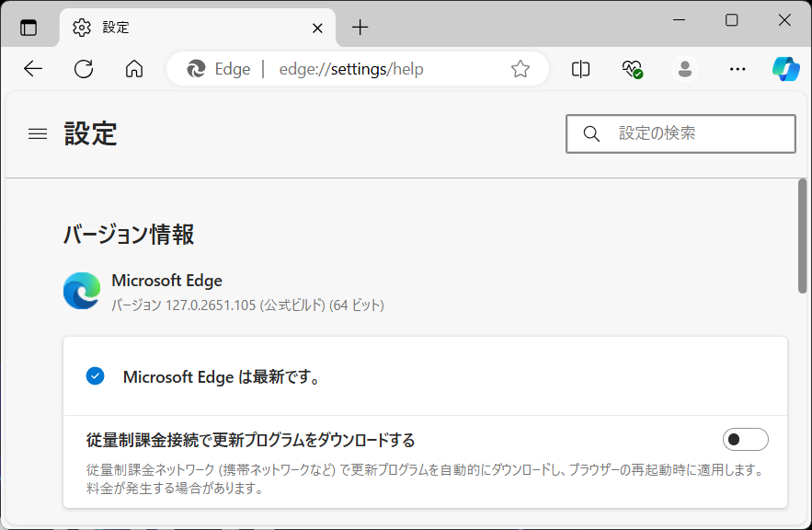Screen dimensions: 812x530
Task: Open the tab actions menu at top left
Action: 29,27
